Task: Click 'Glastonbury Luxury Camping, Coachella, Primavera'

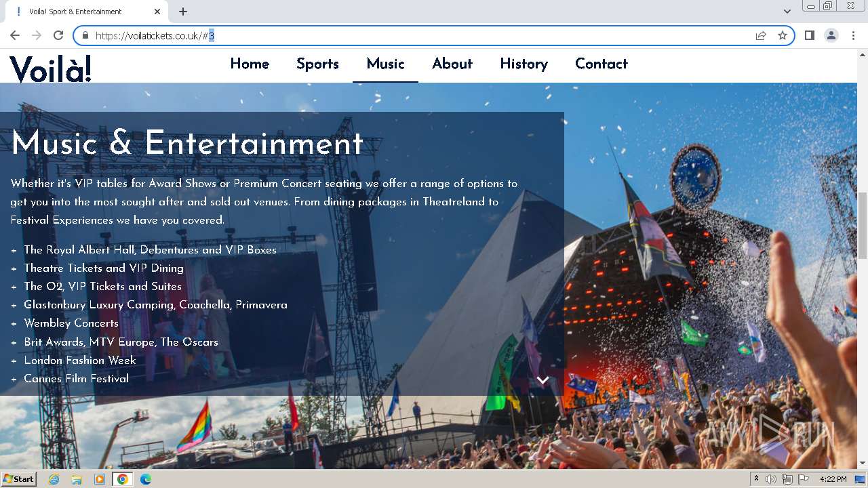Action: click(156, 305)
